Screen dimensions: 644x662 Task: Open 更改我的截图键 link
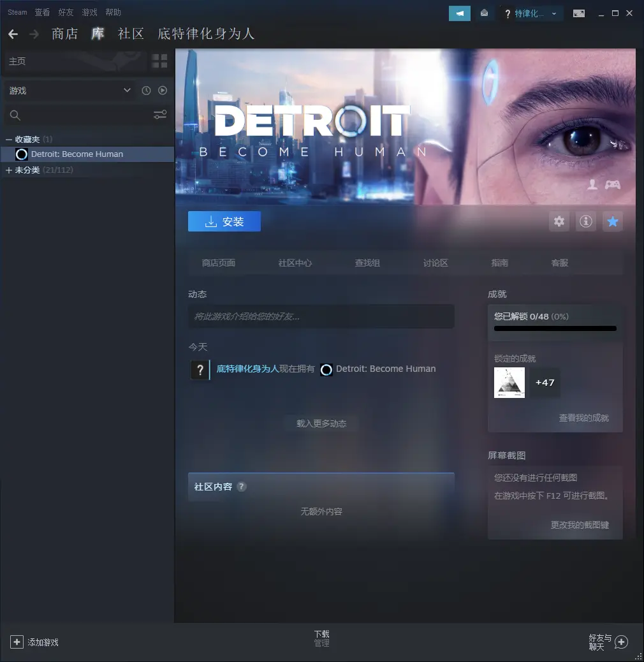pos(580,525)
